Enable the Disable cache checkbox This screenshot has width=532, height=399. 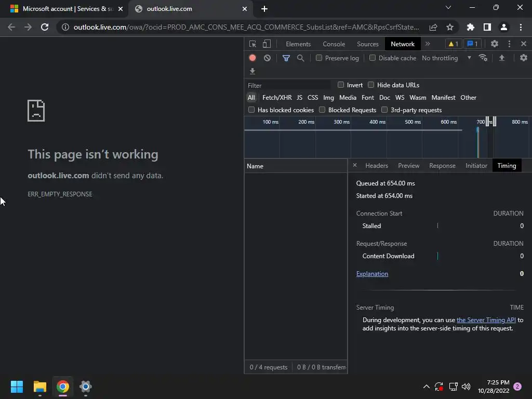pyautogui.click(x=373, y=58)
